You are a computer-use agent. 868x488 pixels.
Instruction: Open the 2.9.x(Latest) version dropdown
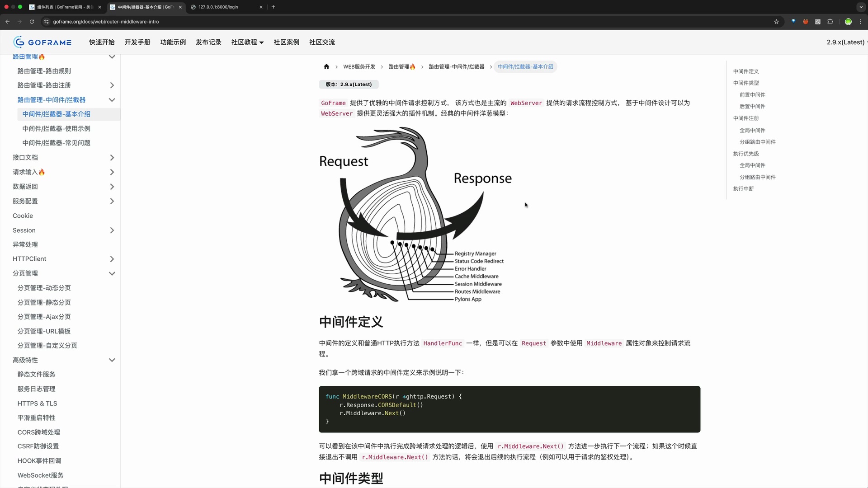click(x=846, y=42)
